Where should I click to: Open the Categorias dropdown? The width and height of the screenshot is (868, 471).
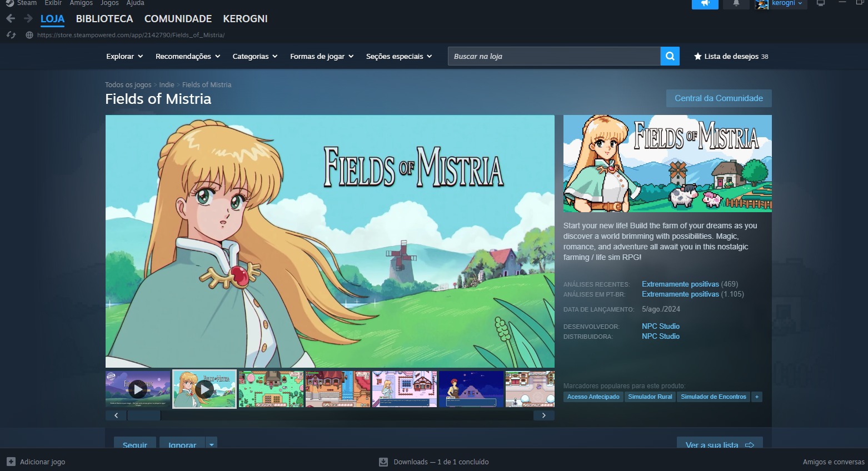pos(255,56)
